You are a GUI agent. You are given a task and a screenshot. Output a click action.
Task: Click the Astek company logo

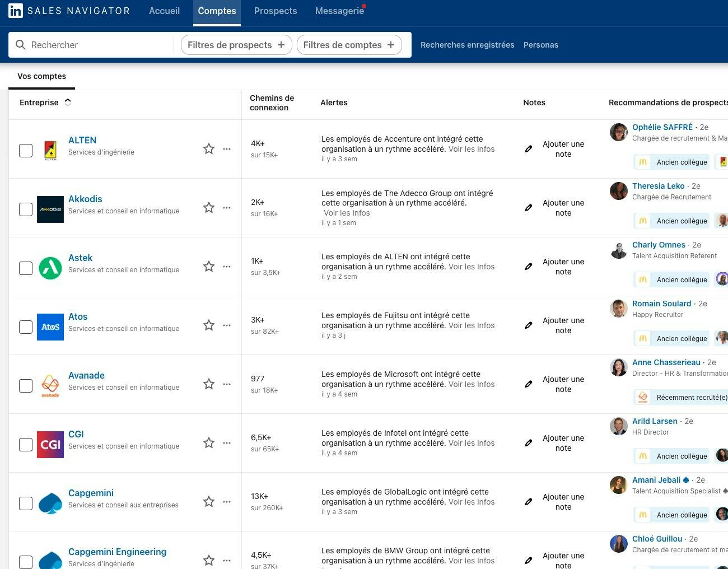(x=50, y=268)
